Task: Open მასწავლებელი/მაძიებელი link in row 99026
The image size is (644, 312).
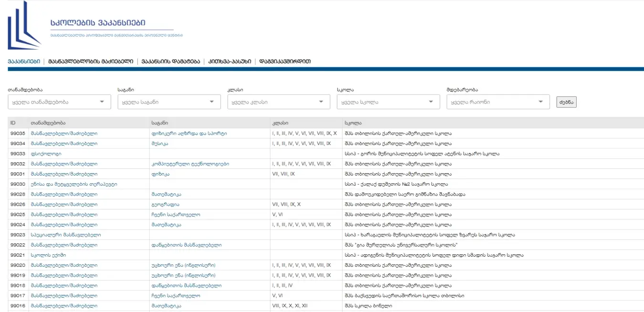Action: point(64,204)
